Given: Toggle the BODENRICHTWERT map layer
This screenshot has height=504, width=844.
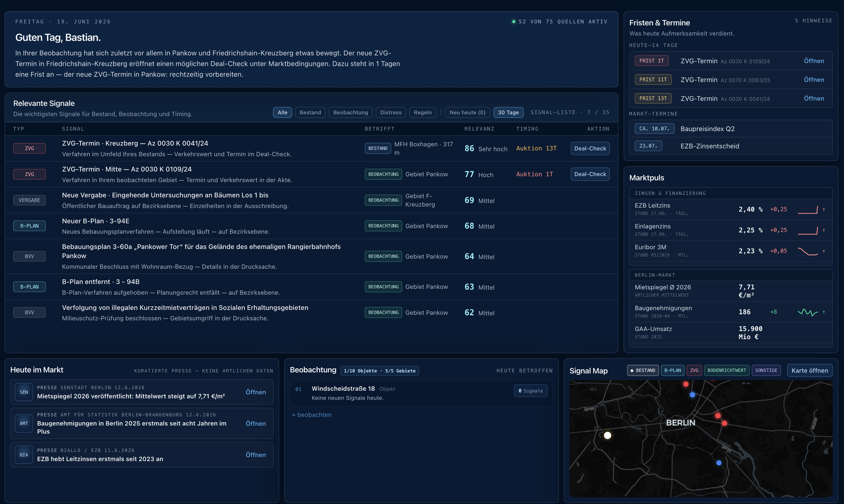Looking at the screenshot, I should click(x=727, y=370).
